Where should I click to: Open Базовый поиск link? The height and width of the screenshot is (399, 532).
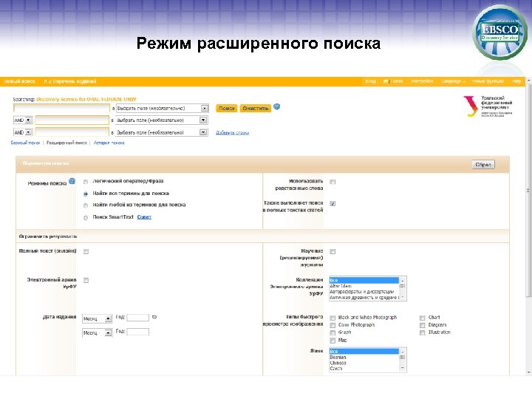click(x=25, y=143)
